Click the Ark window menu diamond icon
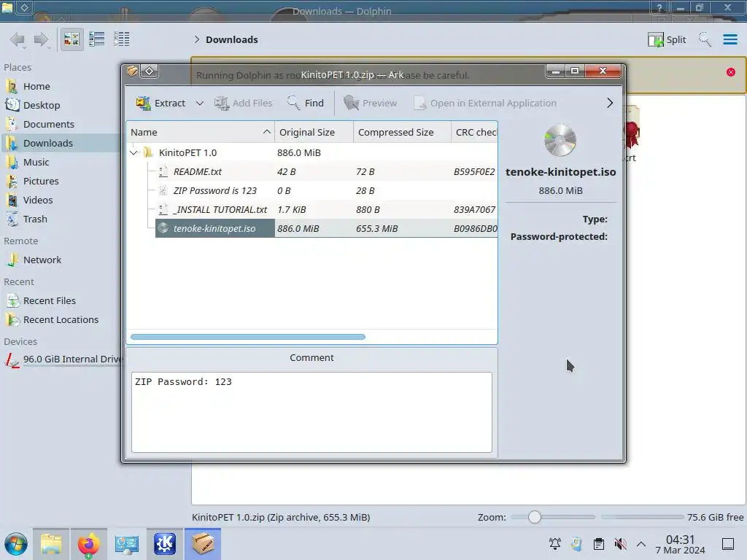The height and width of the screenshot is (560, 747). (x=149, y=71)
